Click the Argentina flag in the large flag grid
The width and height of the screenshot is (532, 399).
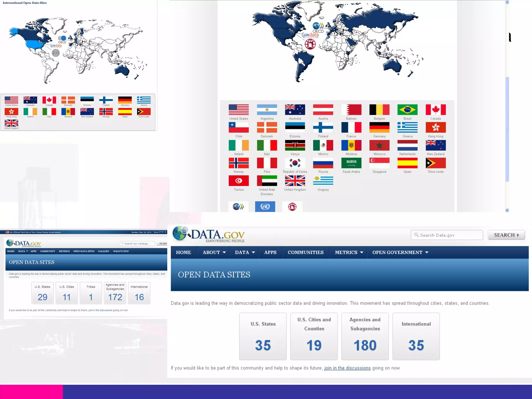coord(267,110)
